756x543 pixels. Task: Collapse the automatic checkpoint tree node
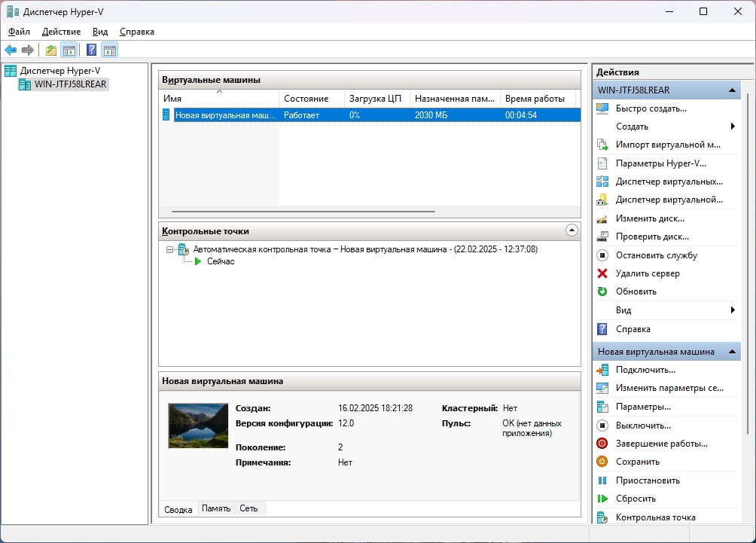pos(169,250)
